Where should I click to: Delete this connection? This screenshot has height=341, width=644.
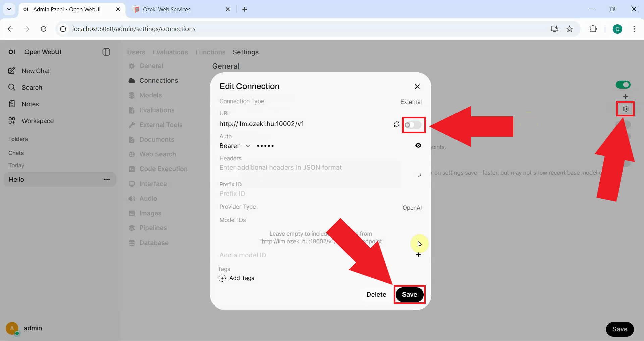(x=376, y=294)
